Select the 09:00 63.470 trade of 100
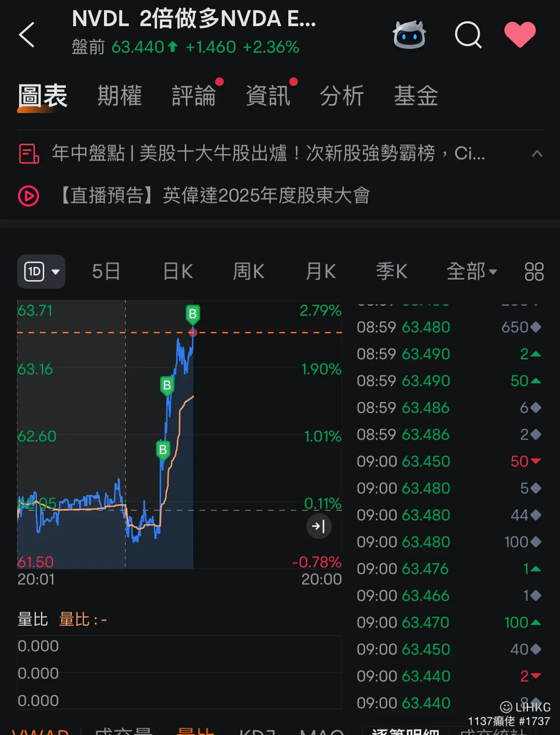 pyautogui.click(x=449, y=622)
